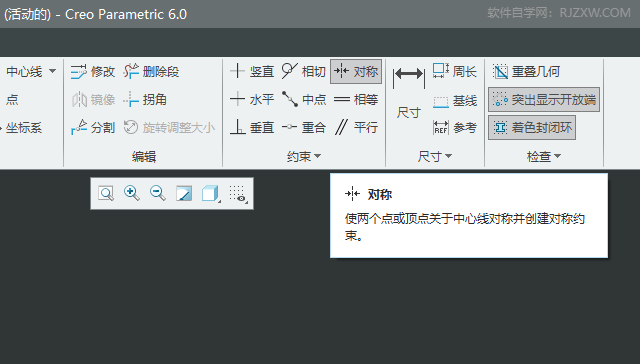Image resolution: width=640 pixels, height=364 pixels.
Task: Expand the 尺寸 group dropdown at bottom
Action: (x=435, y=156)
